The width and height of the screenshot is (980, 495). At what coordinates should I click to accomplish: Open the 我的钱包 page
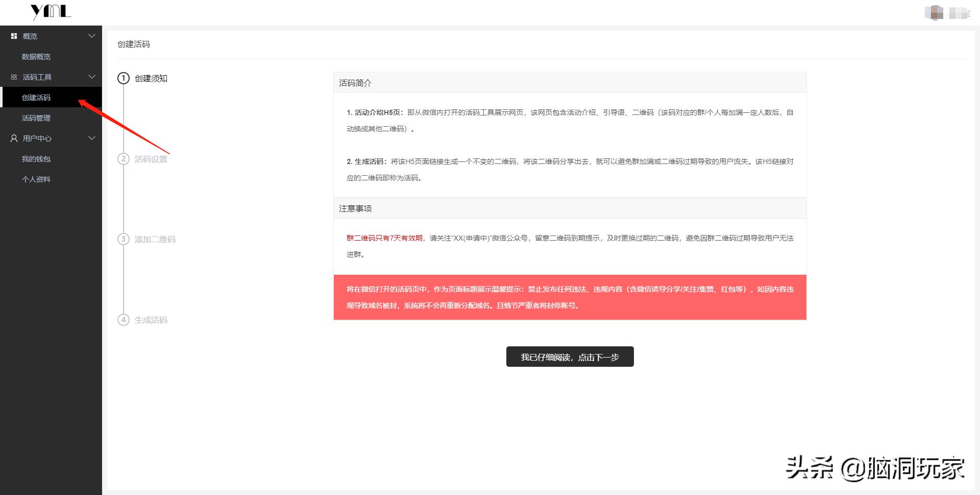click(x=35, y=158)
